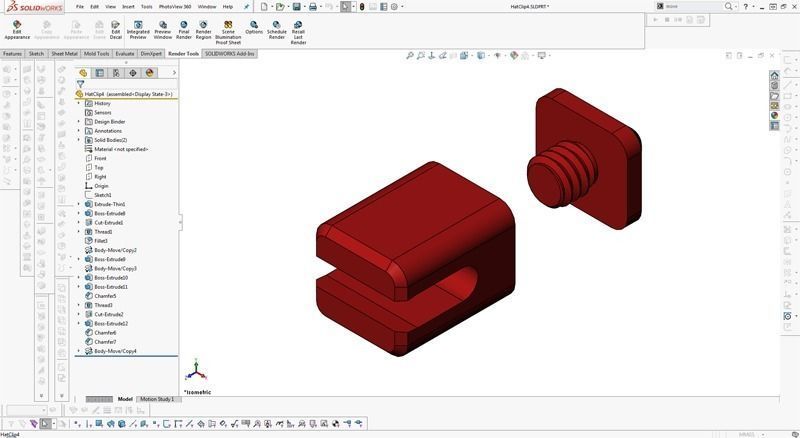Open the Appearances color-ball task pane
The image size is (800, 438).
tap(774, 115)
